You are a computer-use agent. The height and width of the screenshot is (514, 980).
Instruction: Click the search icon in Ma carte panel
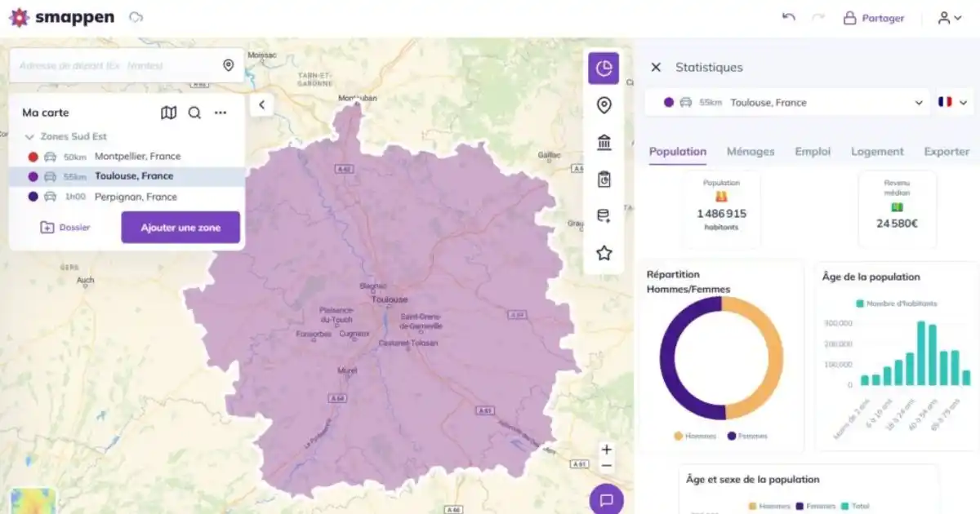pos(194,113)
